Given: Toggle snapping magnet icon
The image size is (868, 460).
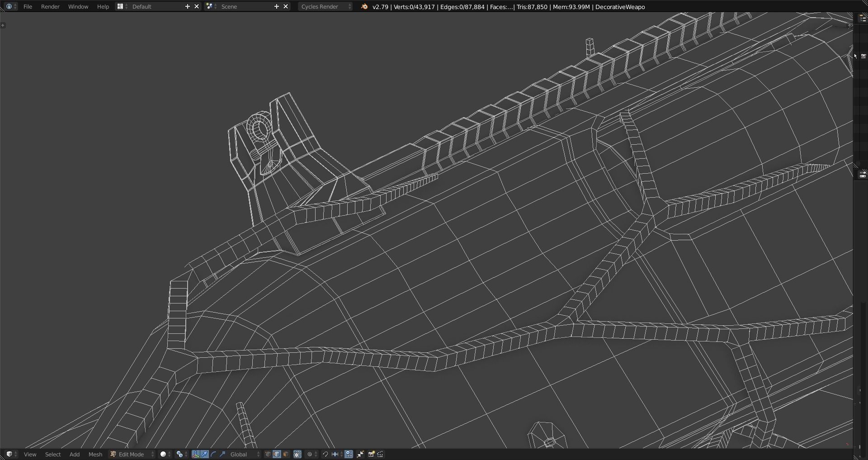Looking at the screenshot, I should (x=325, y=454).
